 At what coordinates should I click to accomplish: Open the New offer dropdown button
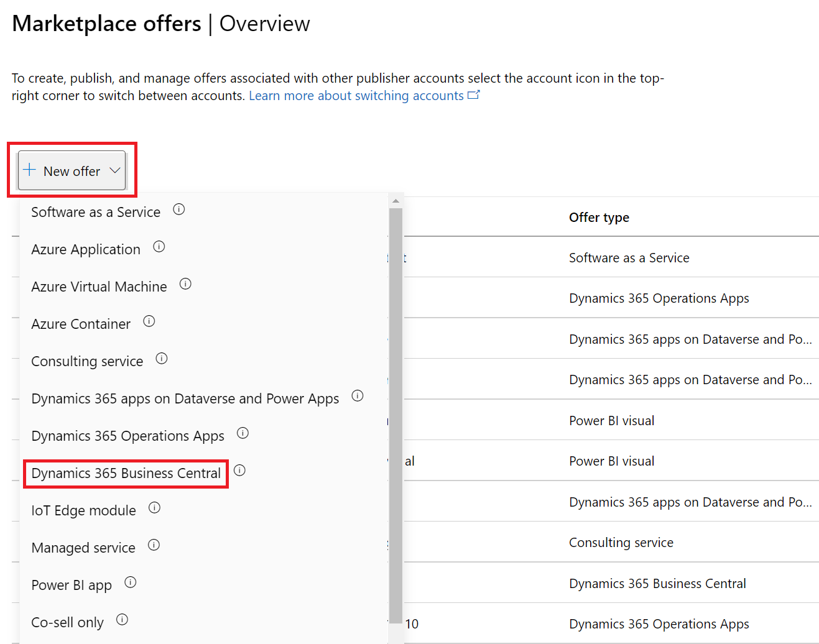72,171
